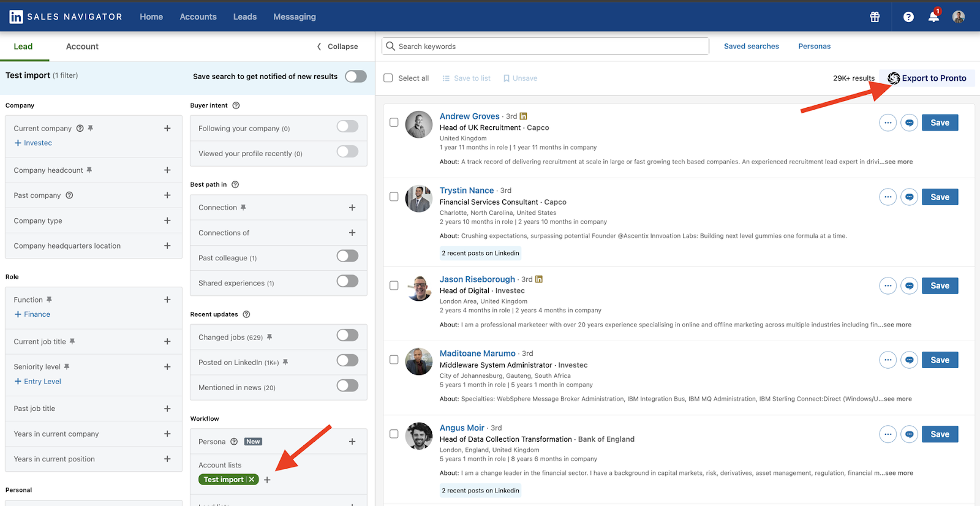Viewport: 980px width, 506px height.
Task: Message Jason Riseborough via chat icon
Action: click(x=910, y=285)
